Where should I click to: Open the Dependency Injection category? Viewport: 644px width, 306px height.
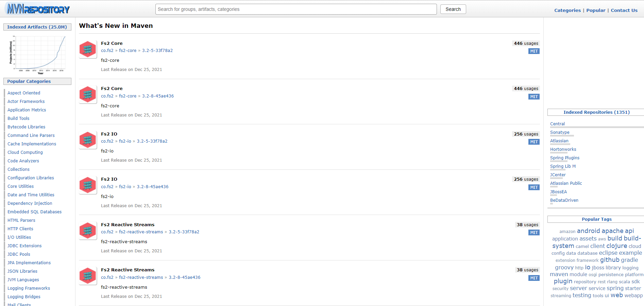coord(30,203)
